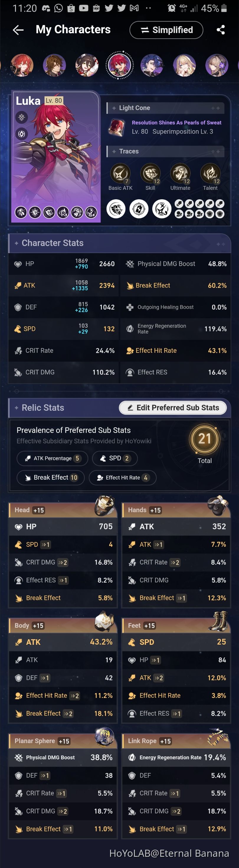
Task: Click the HoYoLAB@Eternal Banana watermark
Action: tap(169, 854)
